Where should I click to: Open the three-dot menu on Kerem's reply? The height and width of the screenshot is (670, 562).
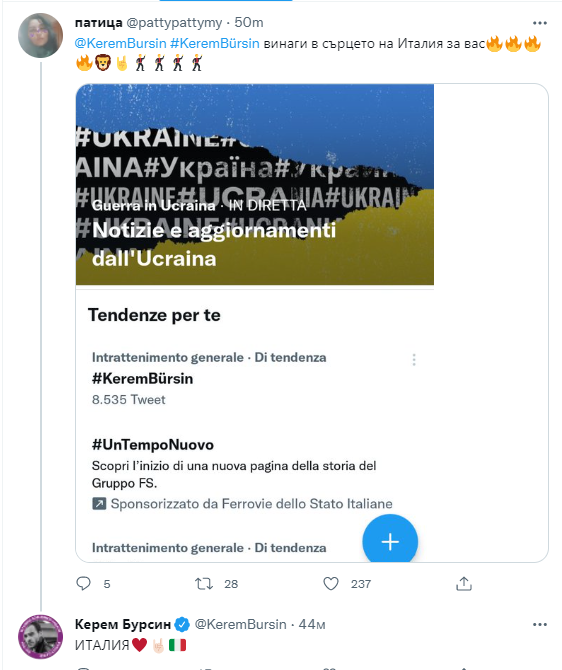pyautogui.click(x=540, y=625)
